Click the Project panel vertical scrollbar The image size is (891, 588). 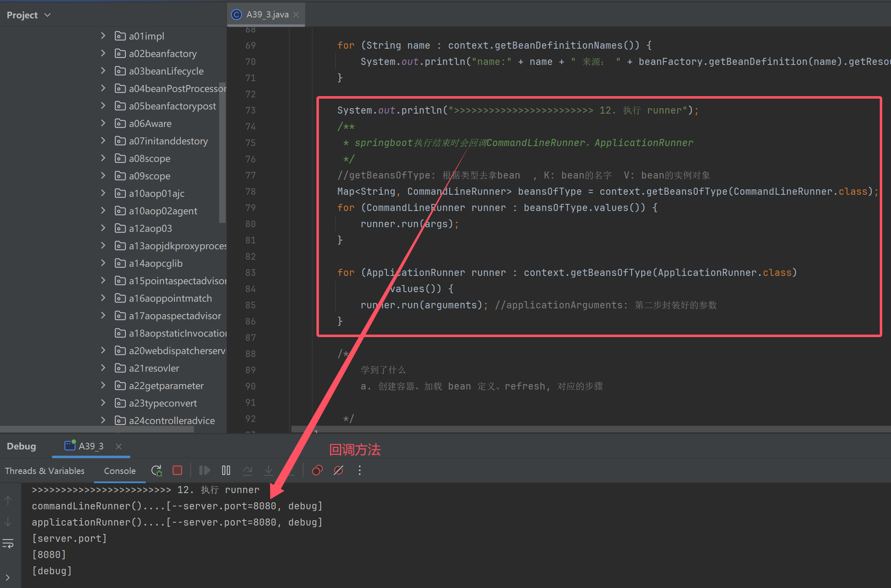[x=222, y=152]
